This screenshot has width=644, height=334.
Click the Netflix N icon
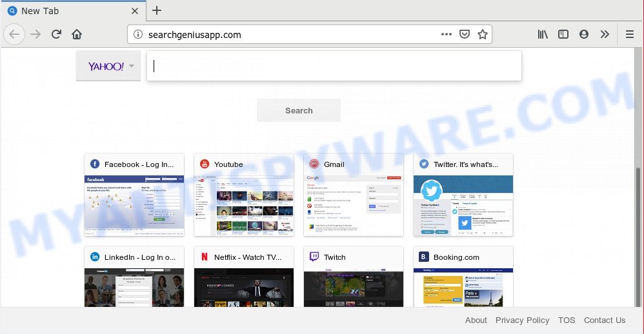(x=205, y=257)
